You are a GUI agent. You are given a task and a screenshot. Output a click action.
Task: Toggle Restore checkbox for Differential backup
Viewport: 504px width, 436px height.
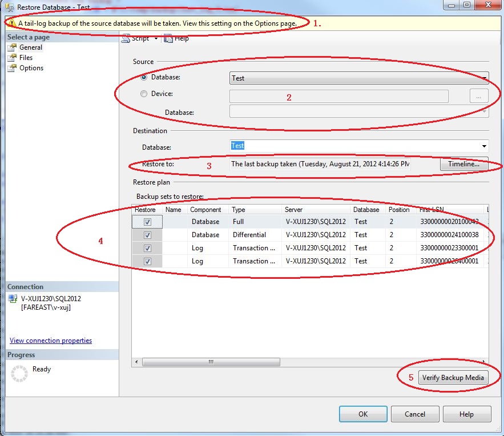[x=147, y=235]
